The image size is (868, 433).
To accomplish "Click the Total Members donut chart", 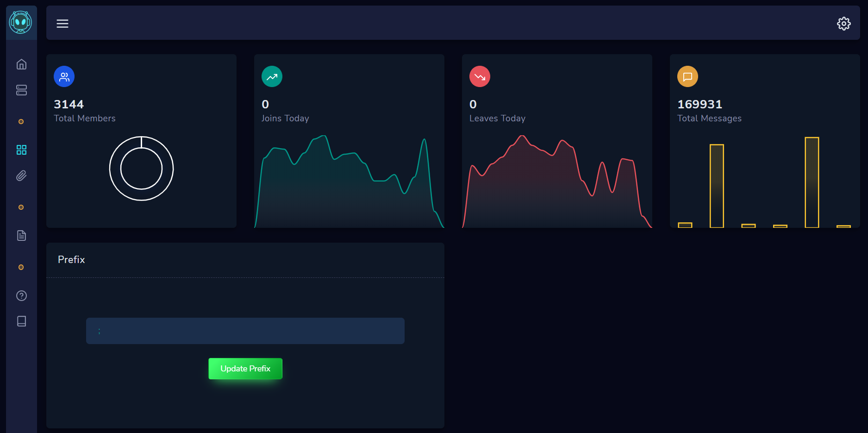I will 141,169.
